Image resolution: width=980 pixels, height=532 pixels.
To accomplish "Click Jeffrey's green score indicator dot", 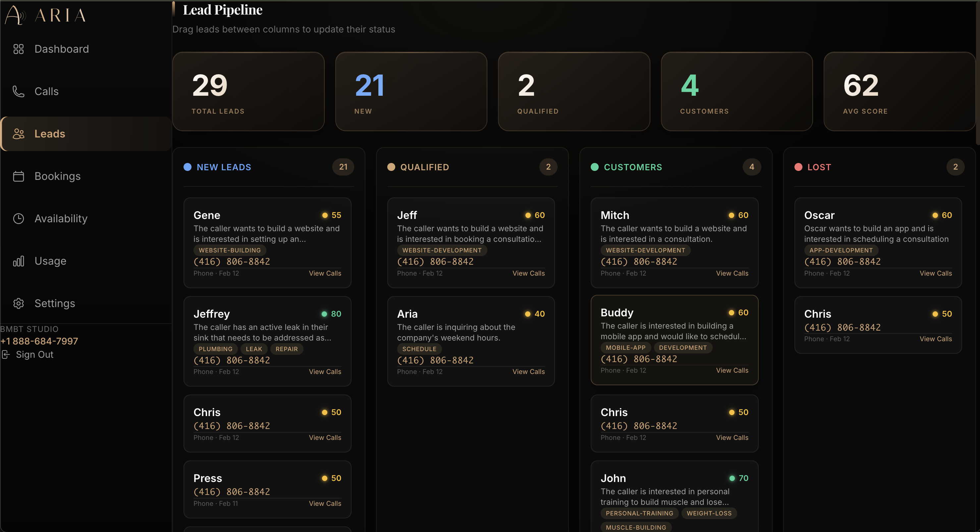I will click(324, 314).
